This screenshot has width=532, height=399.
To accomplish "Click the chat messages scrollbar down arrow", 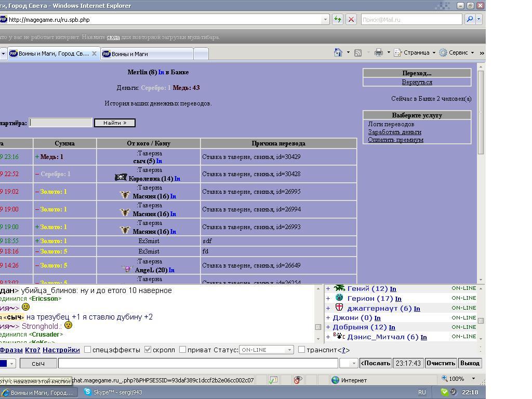I will (x=318, y=339).
